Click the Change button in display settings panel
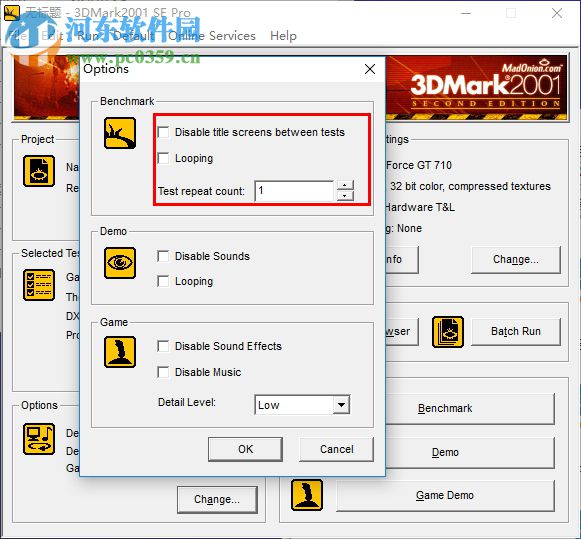The width and height of the screenshot is (581, 539). 515,260
